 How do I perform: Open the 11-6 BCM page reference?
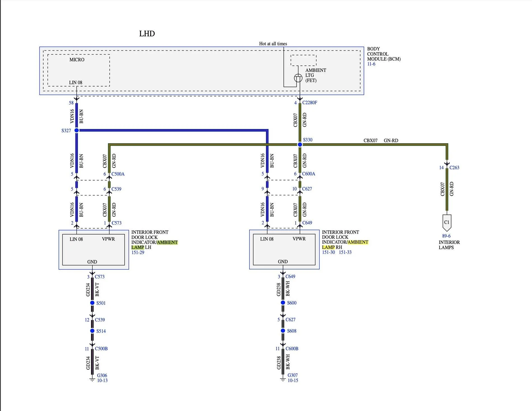click(x=371, y=64)
